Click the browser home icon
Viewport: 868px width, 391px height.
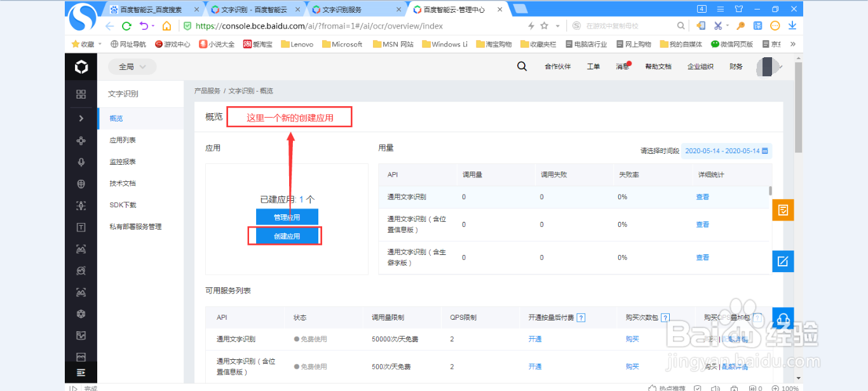click(166, 26)
